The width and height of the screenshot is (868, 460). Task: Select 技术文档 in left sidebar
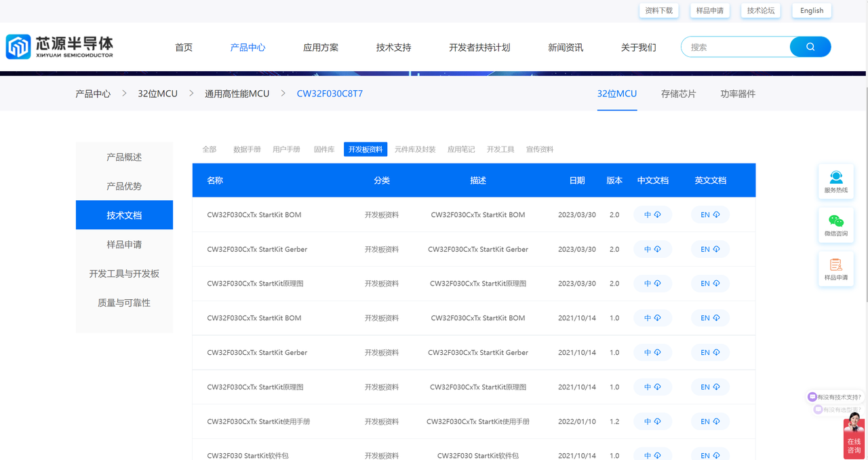(x=124, y=215)
